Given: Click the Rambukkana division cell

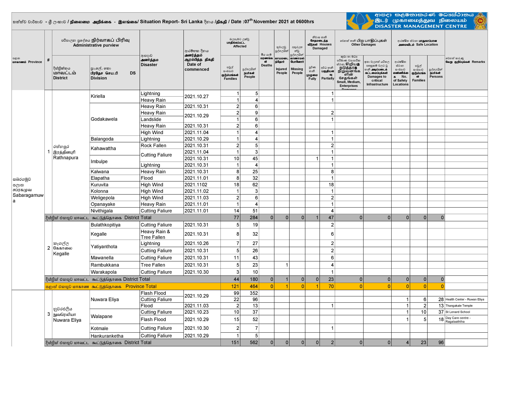Looking at the screenshot, I should pos(115,265).
